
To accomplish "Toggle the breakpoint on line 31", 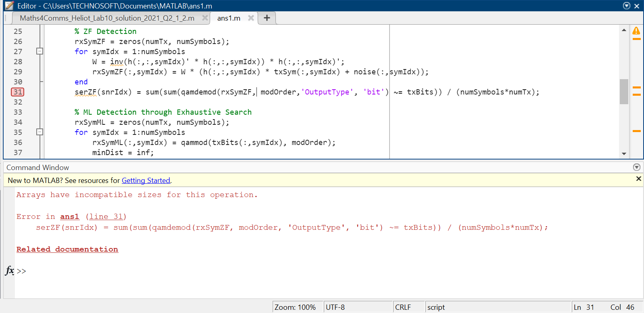I will 18,92.
